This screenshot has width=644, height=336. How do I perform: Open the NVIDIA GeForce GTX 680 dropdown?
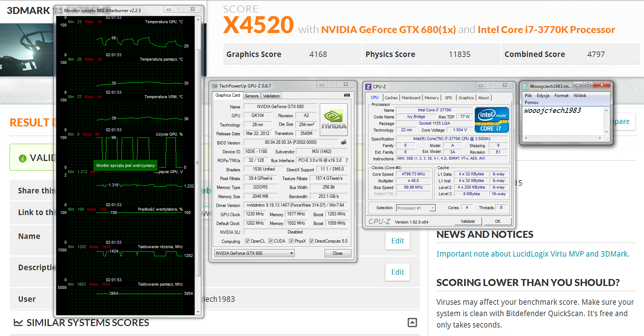tap(254, 253)
